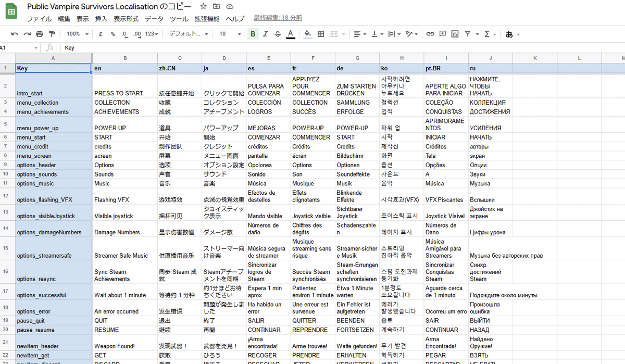The image size is (625, 364).
Task: Insert a chart
Action: coord(455,34)
